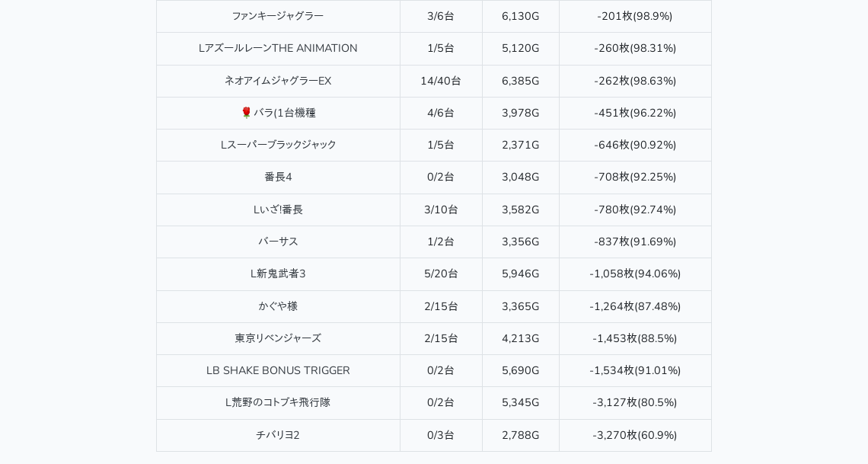Viewport: 868px width, 464px height.
Task: Select the バーサス machine row
Action: (x=278, y=242)
